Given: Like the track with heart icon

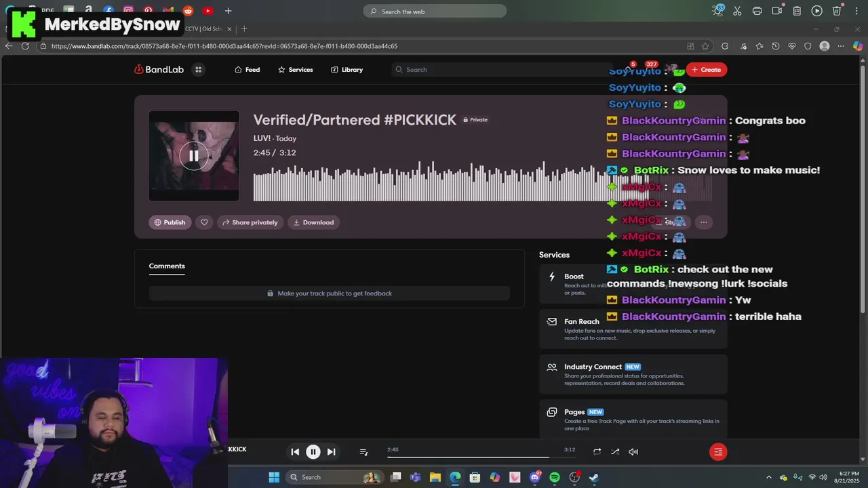Looking at the screenshot, I should pyautogui.click(x=204, y=222).
